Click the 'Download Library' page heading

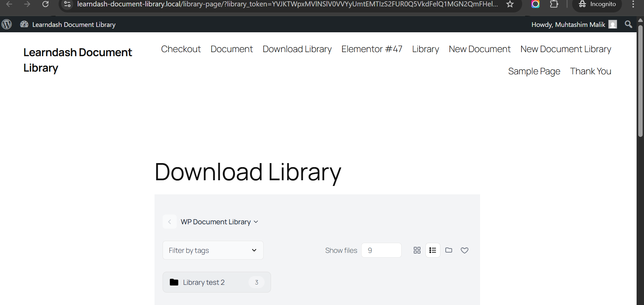[x=248, y=172]
